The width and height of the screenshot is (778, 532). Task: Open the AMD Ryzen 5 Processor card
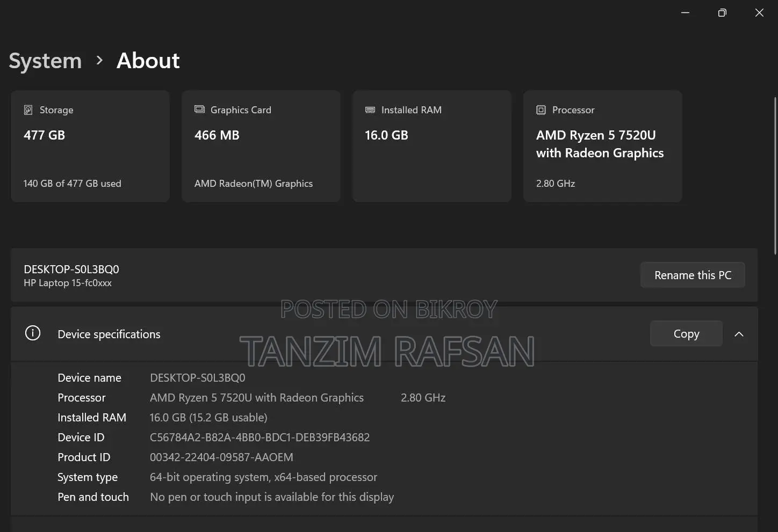pos(603,146)
